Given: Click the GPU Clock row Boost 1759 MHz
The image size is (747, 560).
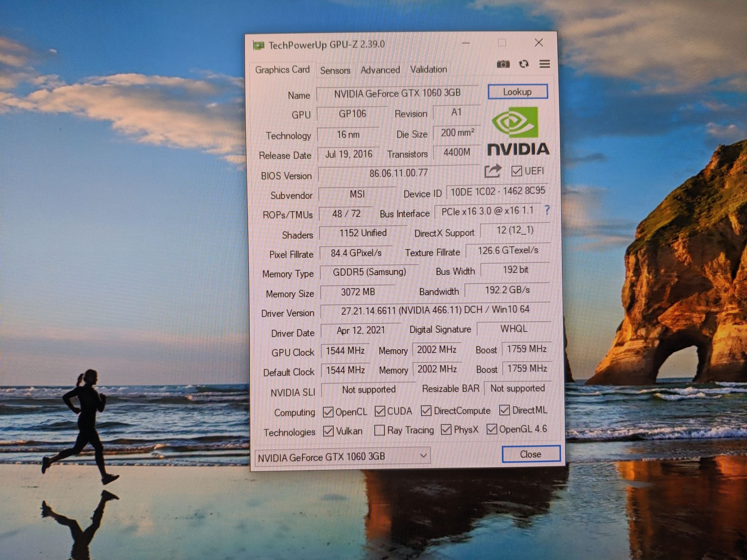Looking at the screenshot, I should click(527, 349).
